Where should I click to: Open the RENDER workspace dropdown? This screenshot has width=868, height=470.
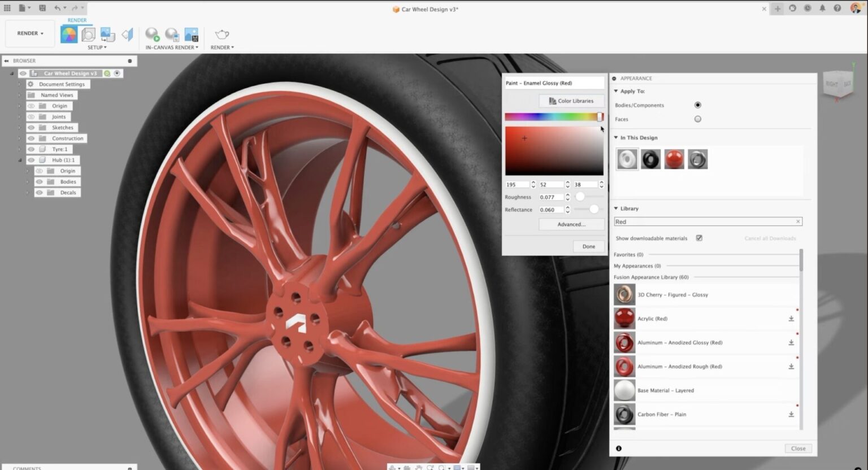coord(29,33)
